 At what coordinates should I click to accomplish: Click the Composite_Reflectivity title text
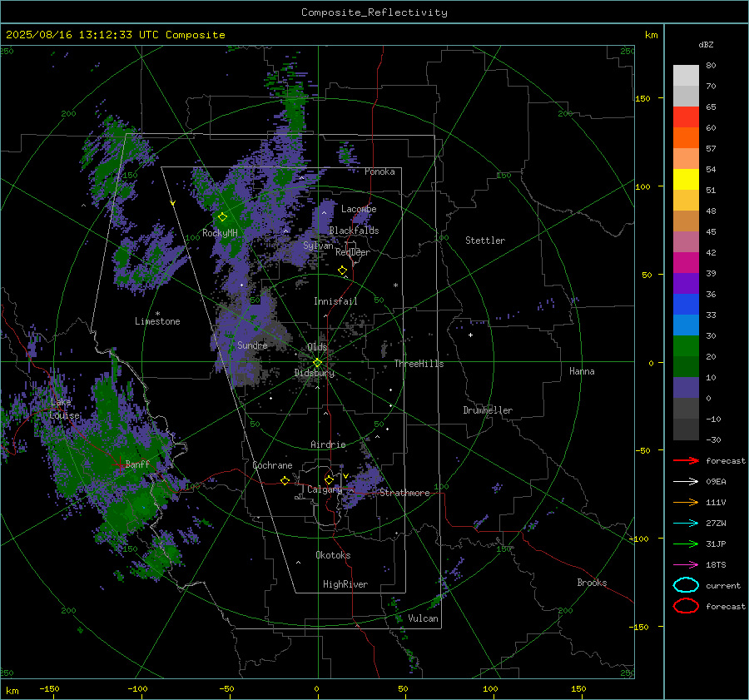[x=374, y=12]
